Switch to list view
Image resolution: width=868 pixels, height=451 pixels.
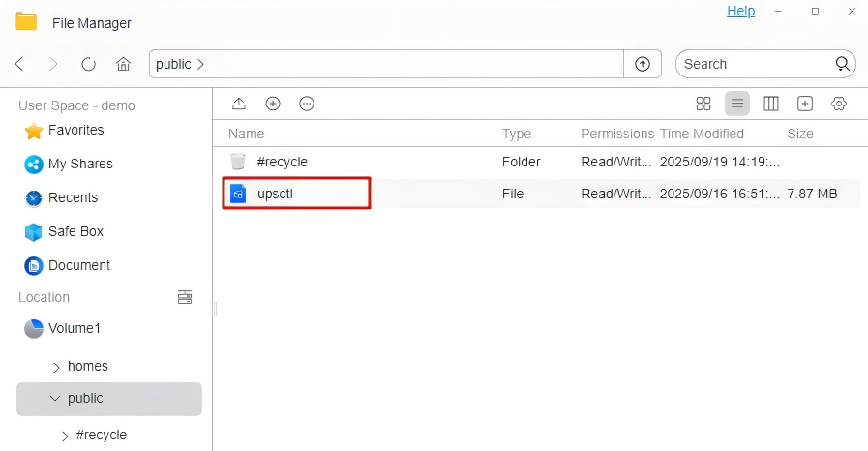(x=737, y=104)
